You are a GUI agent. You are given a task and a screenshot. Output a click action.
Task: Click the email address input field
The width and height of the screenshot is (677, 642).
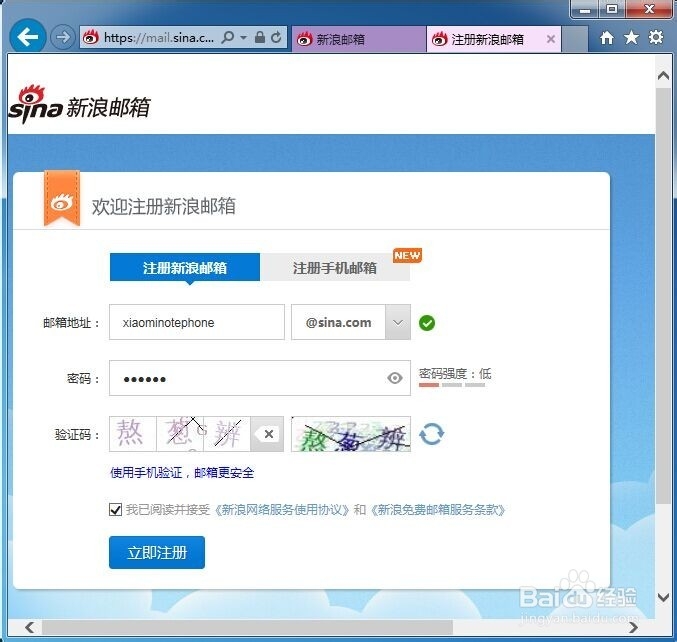pyautogui.click(x=197, y=322)
